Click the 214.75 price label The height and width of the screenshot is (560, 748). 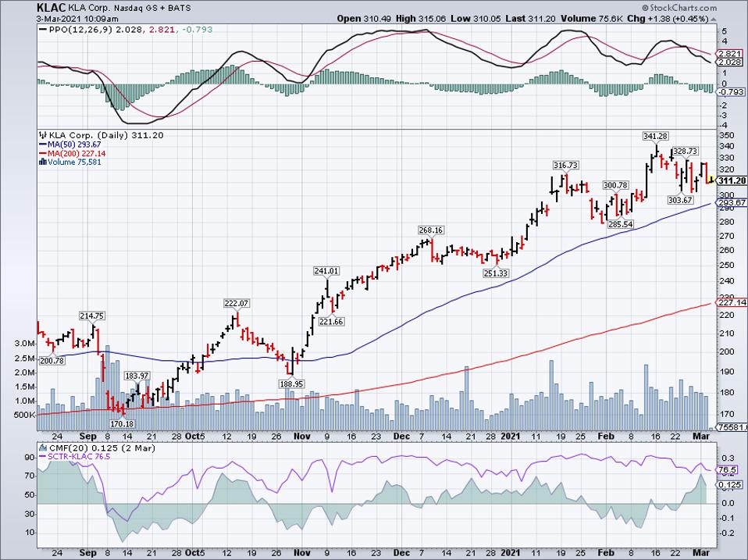(92, 316)
